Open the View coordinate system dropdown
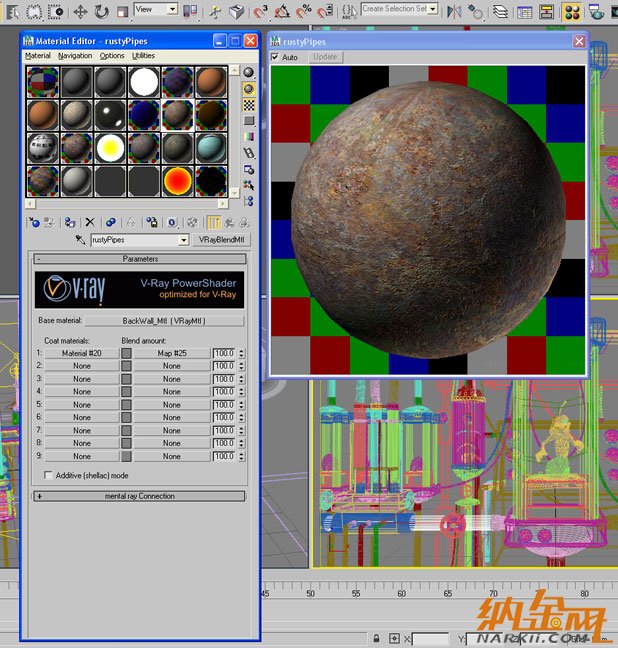The height and width of the screenshot is (648, 618). pyautogui.click(x=172, y=9)
